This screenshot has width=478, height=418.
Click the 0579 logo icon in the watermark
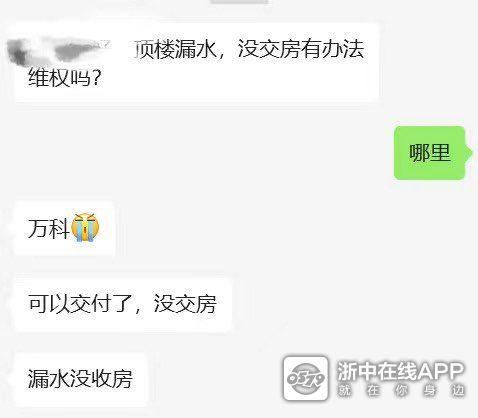coord(306,378)
